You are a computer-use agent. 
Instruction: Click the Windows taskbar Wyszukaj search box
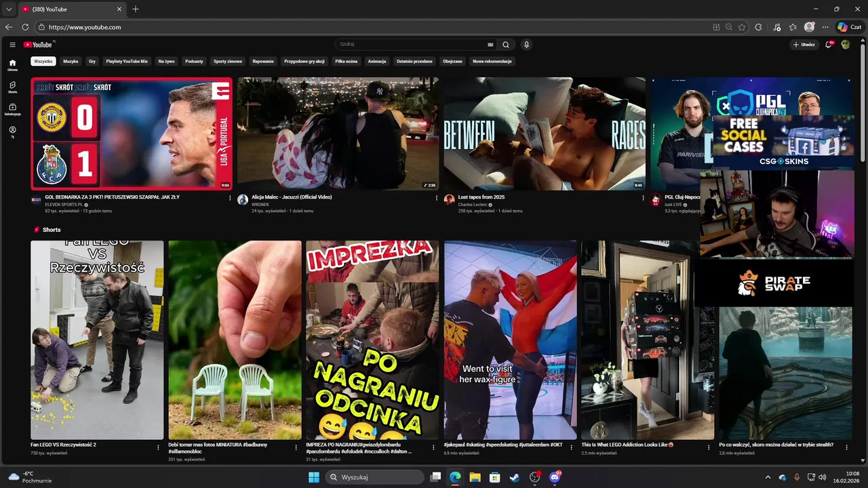[x=375, y=477]
